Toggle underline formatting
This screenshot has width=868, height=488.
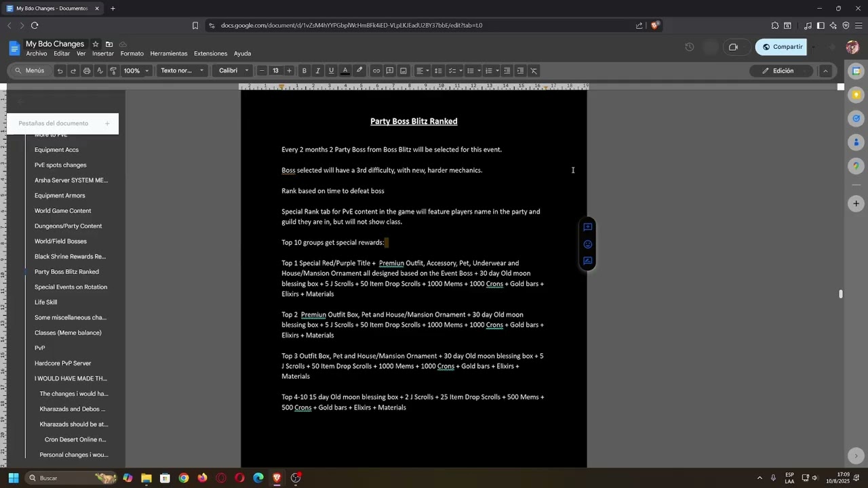(x=331, y=70)
